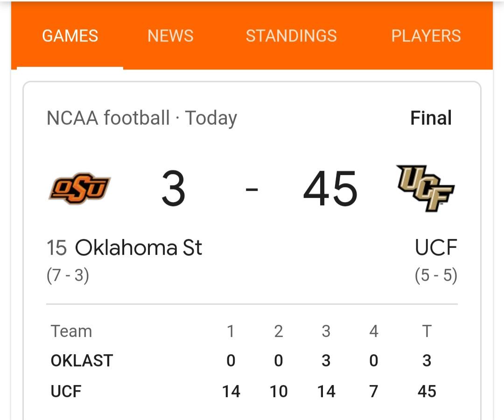Click UCF's second quarter score of 10
Viewport: 504px width, 420px height.
[279, 392]
